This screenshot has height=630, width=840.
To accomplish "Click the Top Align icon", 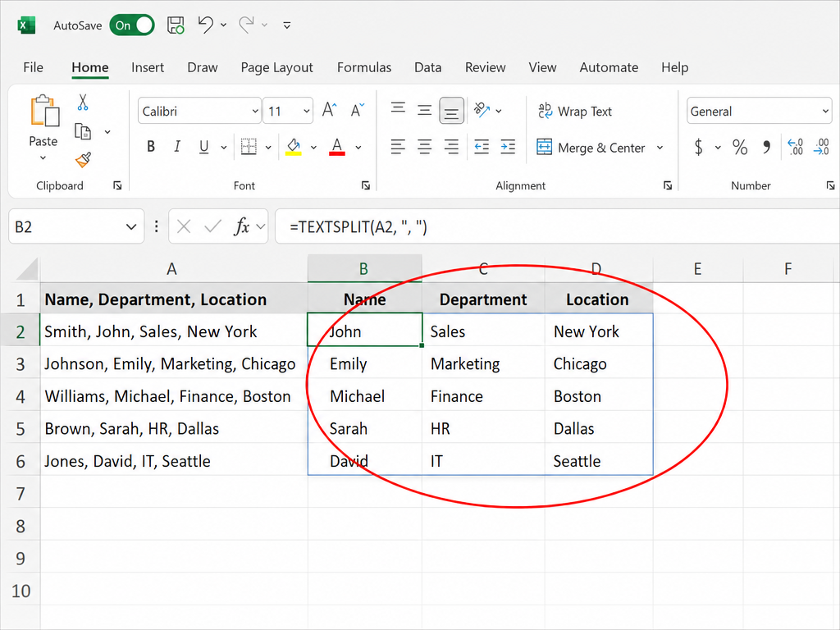I will click(x=398, y=109).
